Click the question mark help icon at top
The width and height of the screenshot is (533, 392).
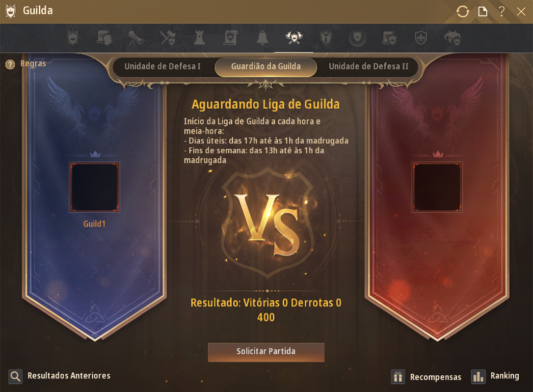pyautogui.click(x=501, y=11)
